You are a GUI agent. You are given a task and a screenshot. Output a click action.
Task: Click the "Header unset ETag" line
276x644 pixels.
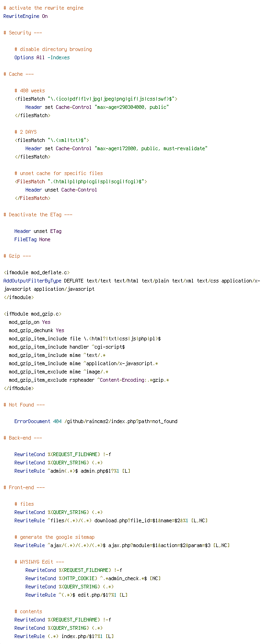pos(38,231)
